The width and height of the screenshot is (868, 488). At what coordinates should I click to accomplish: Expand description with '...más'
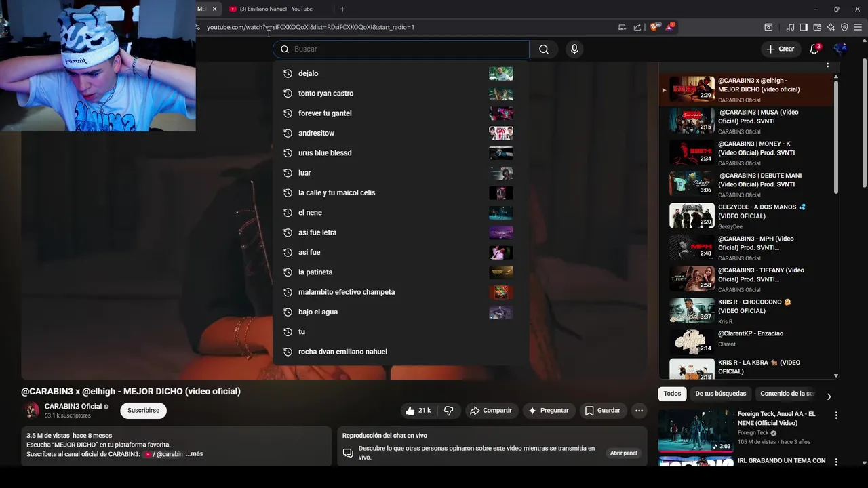194,454
